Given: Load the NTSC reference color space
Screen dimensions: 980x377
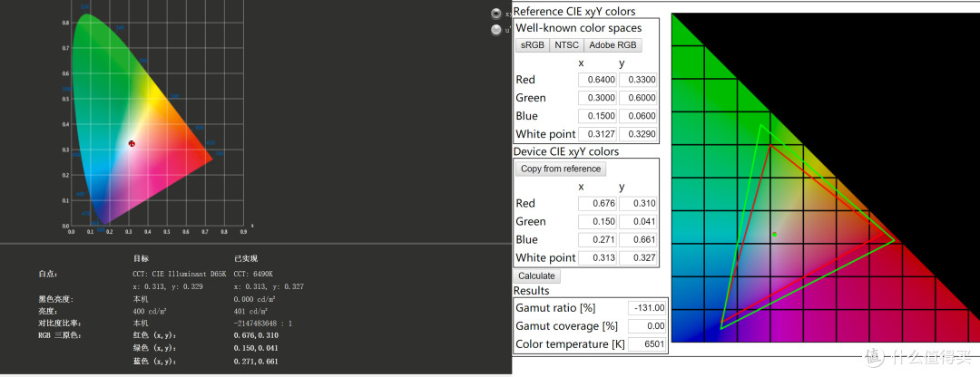Looking at the screenshot, I should (566, 45).
